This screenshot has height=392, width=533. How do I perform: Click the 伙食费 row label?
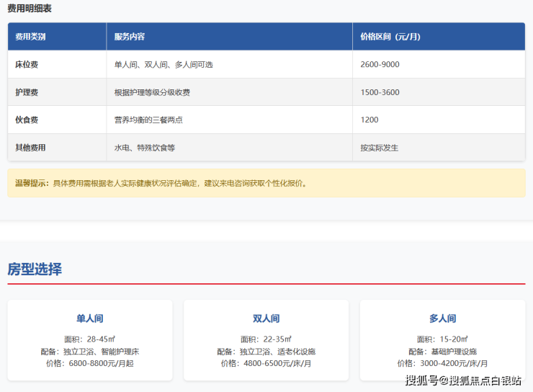[x=27, y=120]
